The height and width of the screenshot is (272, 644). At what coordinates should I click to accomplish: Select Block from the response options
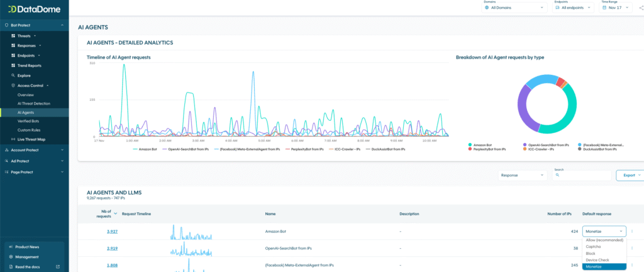pos(590,254)
